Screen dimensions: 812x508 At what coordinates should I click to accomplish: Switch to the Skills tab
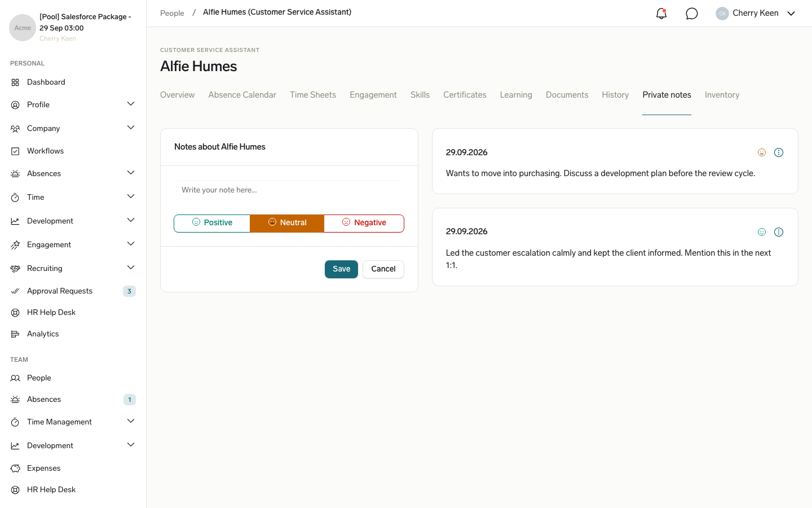coord(420,95)
